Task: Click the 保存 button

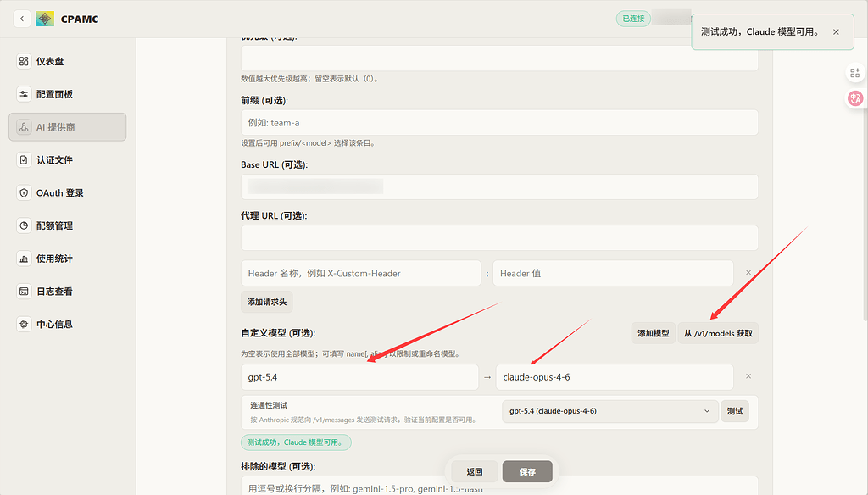Action: click(x=527, y=472)
